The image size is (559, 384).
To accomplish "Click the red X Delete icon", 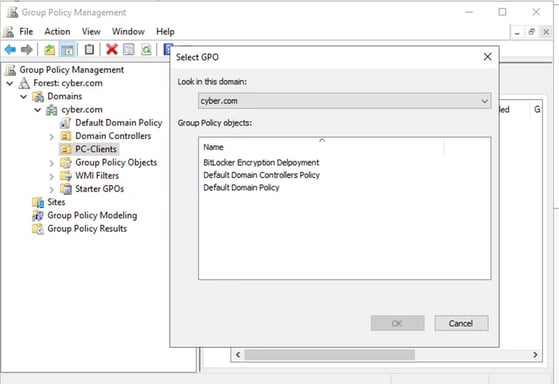I will click(112, 49).
